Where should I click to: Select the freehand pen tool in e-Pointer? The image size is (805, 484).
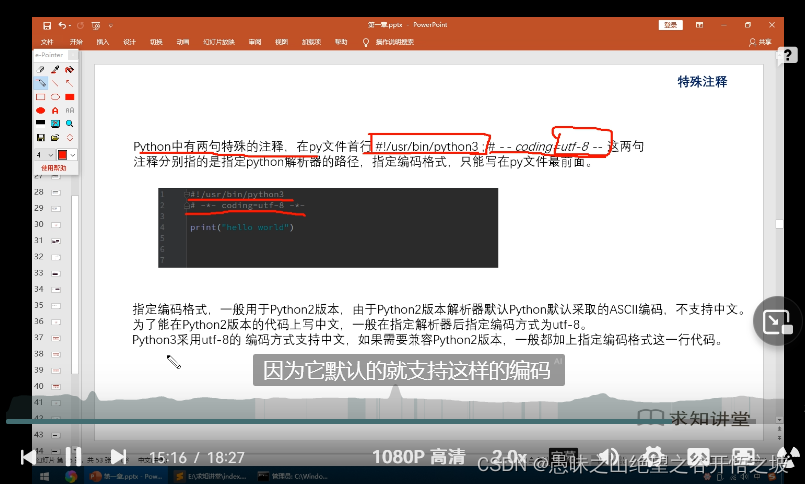[41, 83]
